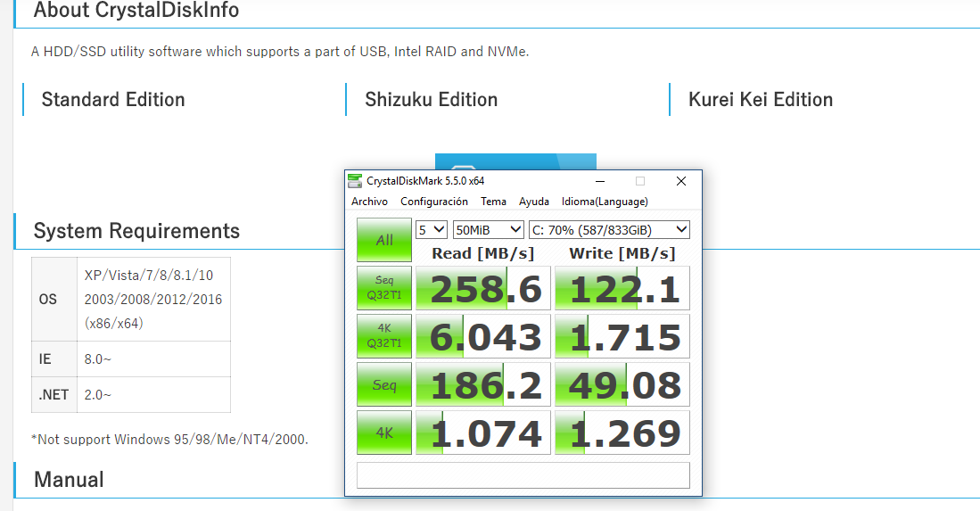Open the Configuración menu

pyautogui.click(x=433, y=202)
